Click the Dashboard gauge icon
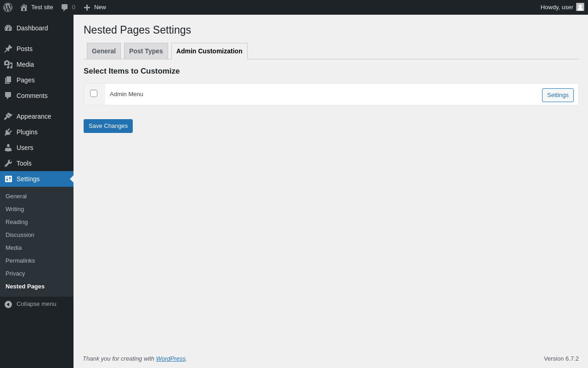 point(8,28)
